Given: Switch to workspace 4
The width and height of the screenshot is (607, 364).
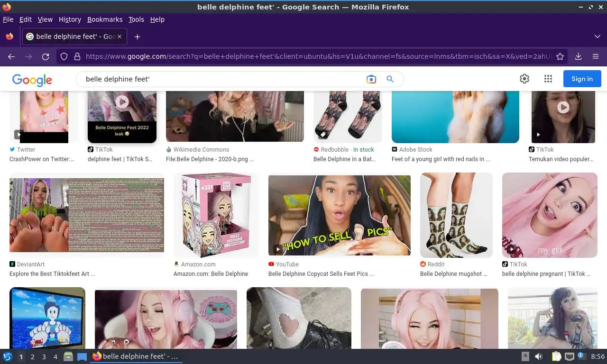Looking at the screenshot, I should pyautogui.click(x=55, y=357).
